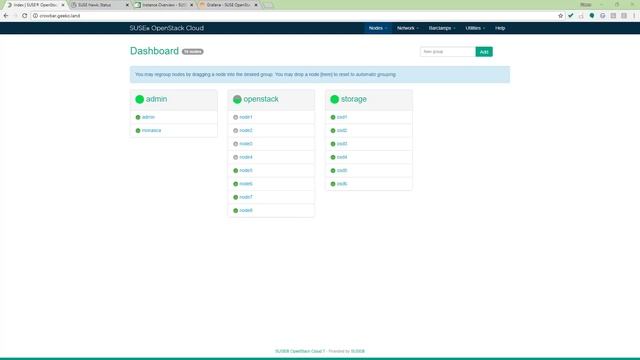The height and width of the screenshot is (360, 640).
Task: Open the Chrome three-dot menu
Action: [634, 16]
